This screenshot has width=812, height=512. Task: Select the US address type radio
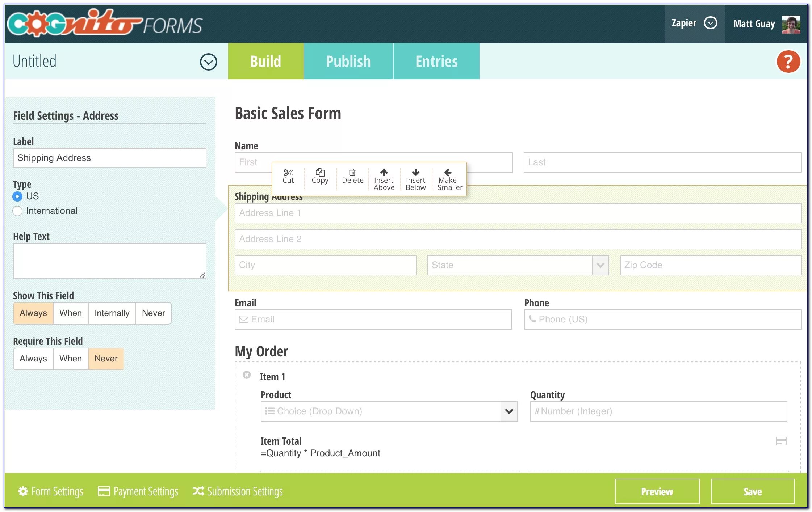coord(17,196)
